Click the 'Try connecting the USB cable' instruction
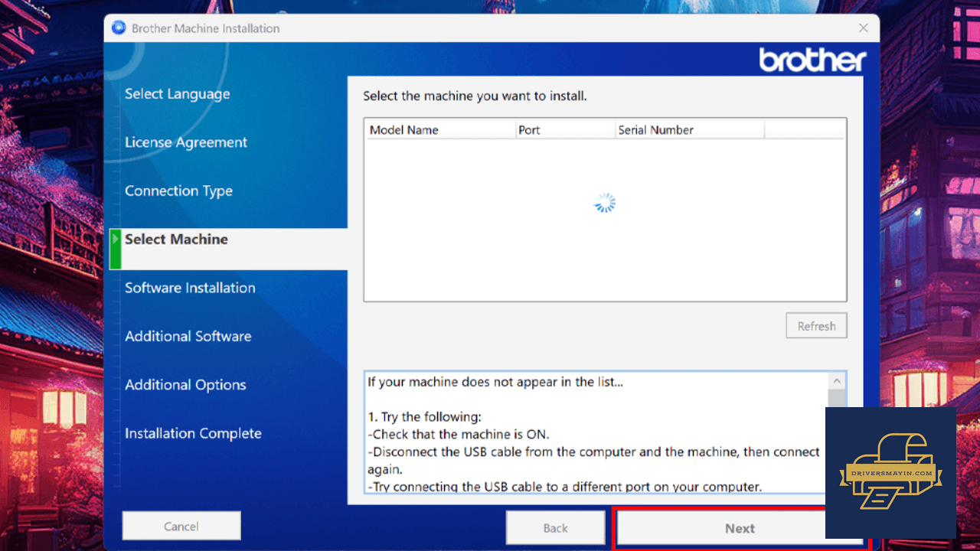980x551 pixels. [x=564, y=487]
